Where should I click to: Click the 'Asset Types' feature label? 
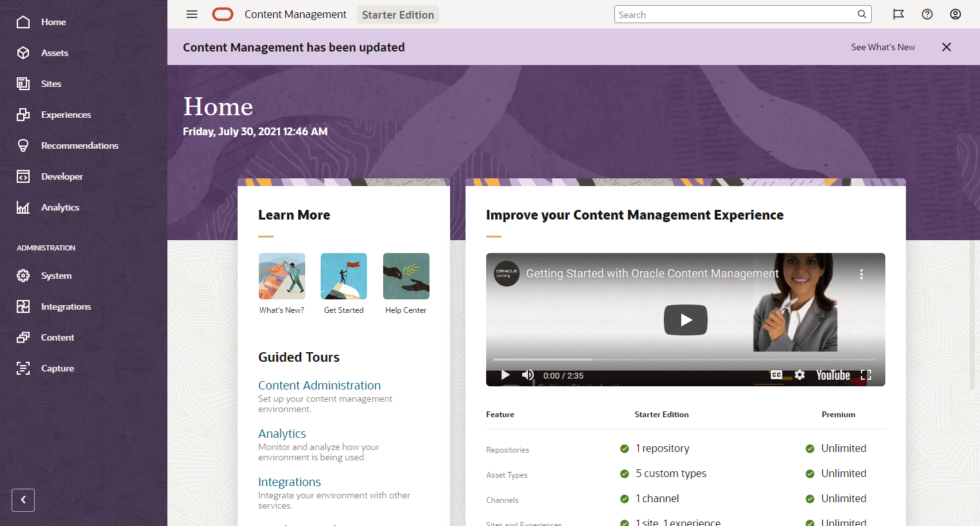point(507,475)
